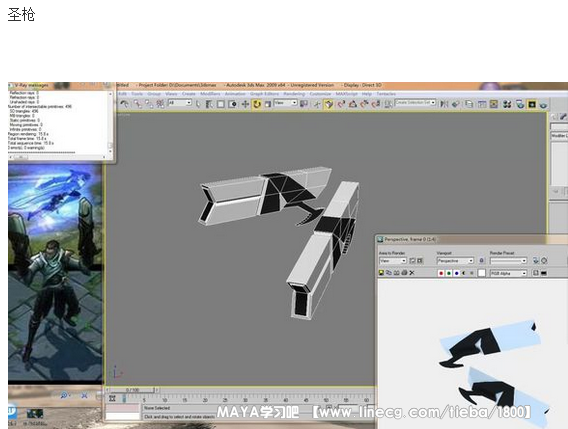Open Viewport Perspective dropdown in render window
This screenshot has height=429, width=568.
point(455,261)
